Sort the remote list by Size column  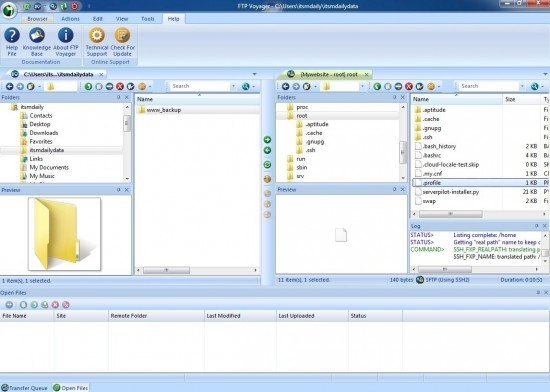pos(522,100)
